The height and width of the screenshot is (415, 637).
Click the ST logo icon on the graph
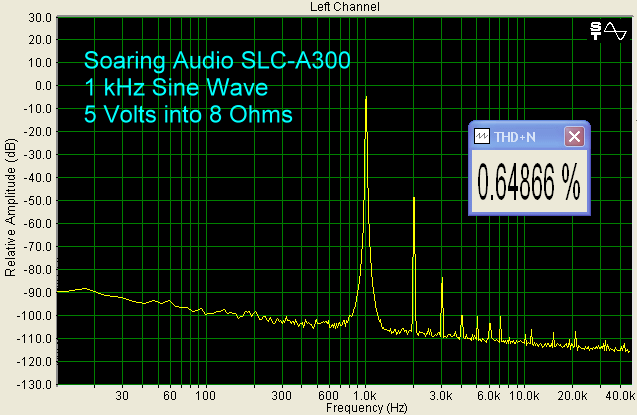click(596, 31)
